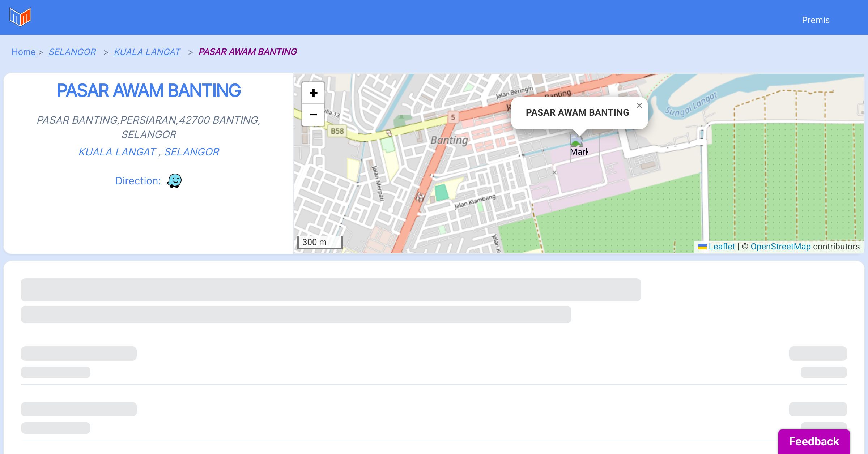Click the Banting town label on map
The image size is (868, 454).
[449, 140]
